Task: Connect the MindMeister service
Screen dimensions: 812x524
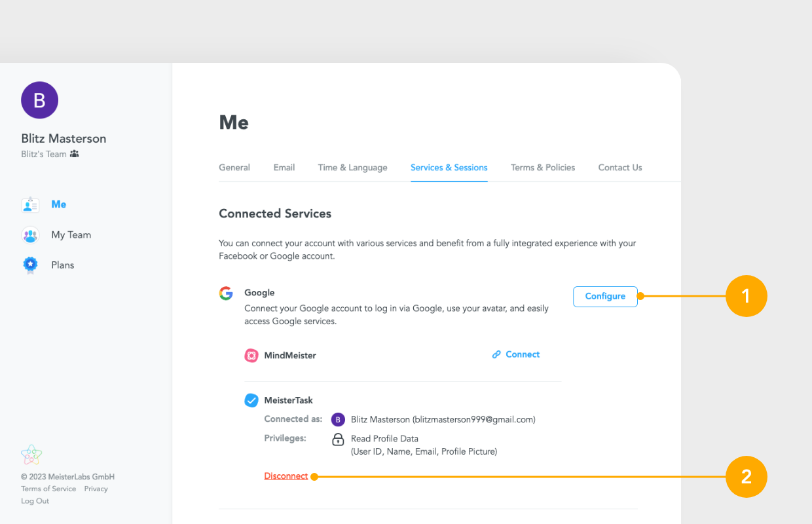Action: tap(516, 354)
